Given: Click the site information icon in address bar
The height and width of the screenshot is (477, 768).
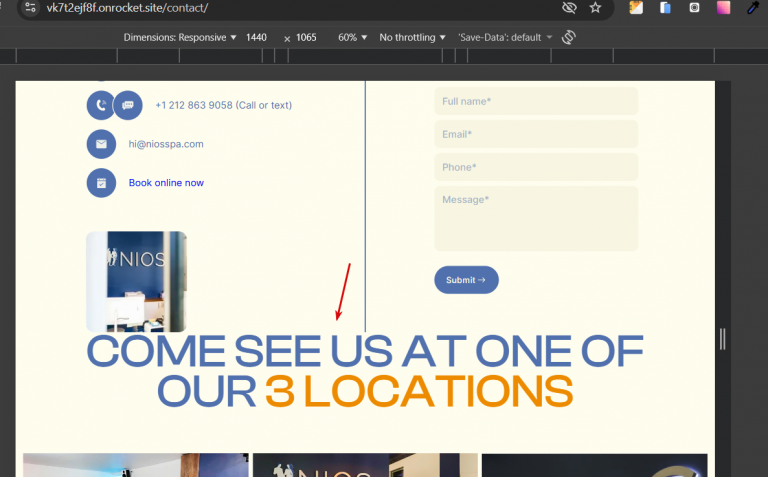Looking at the screenshot, I should click(30, 7).
